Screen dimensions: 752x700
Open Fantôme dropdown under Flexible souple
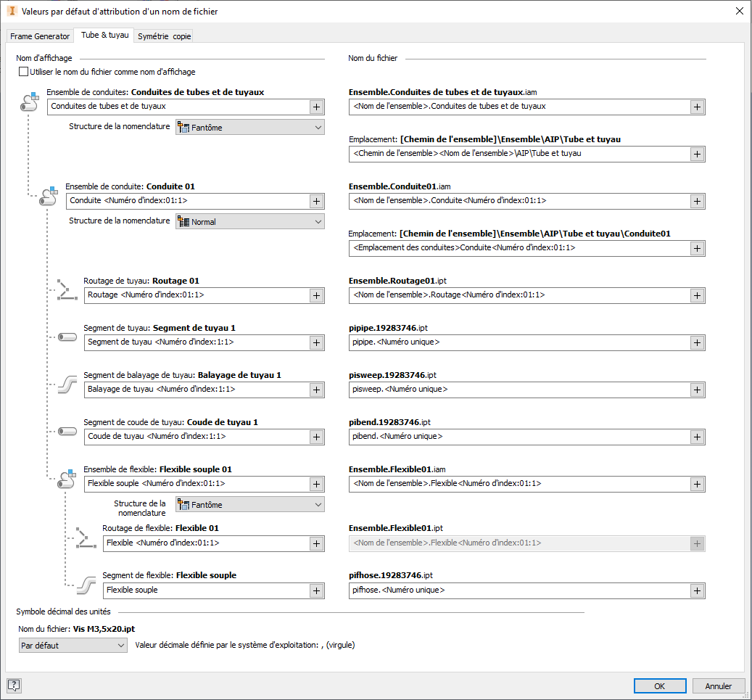(249, 505)
